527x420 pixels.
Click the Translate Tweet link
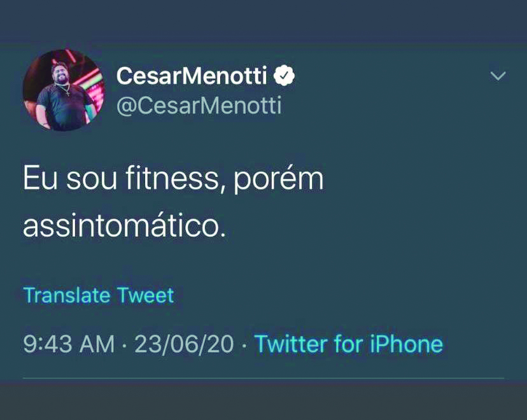pyautogui.click(x=99, y=295)
